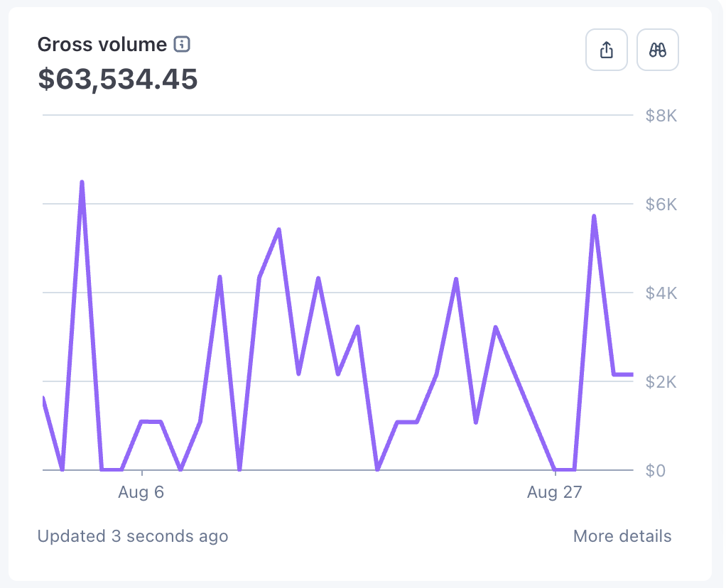Click the $2K y-axis label

click(661, 381)
